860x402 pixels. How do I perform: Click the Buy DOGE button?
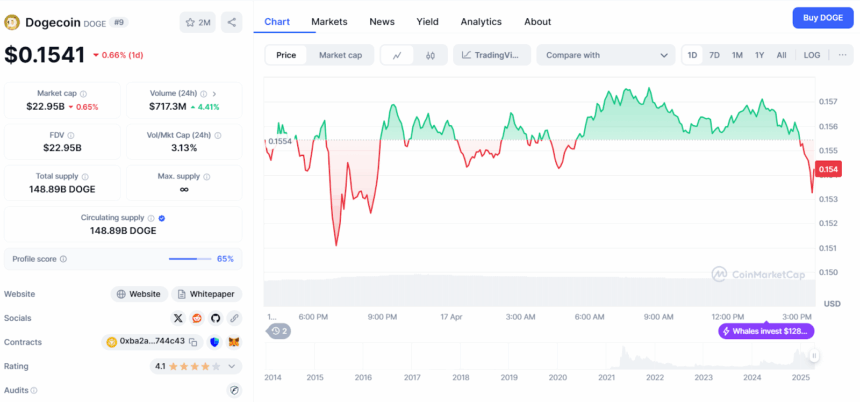[823, 18]
